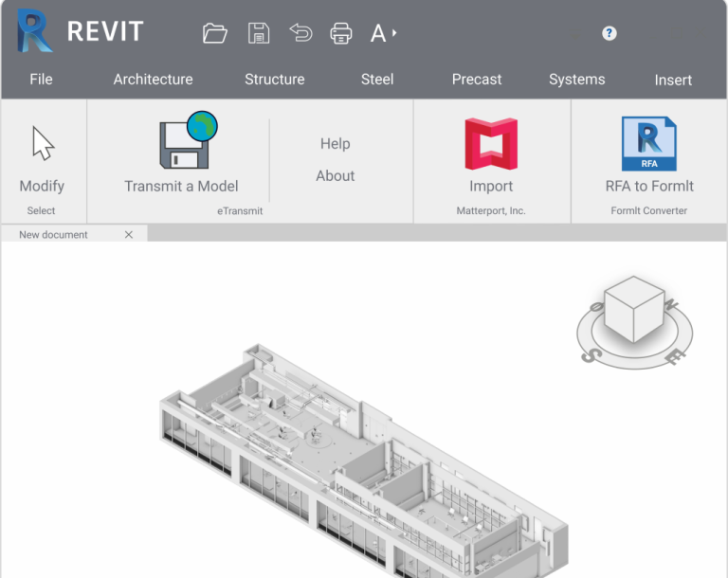This screenshot has height=578, width=728.
Task: Open the Select panel label
Action: (x=41, y=210)
